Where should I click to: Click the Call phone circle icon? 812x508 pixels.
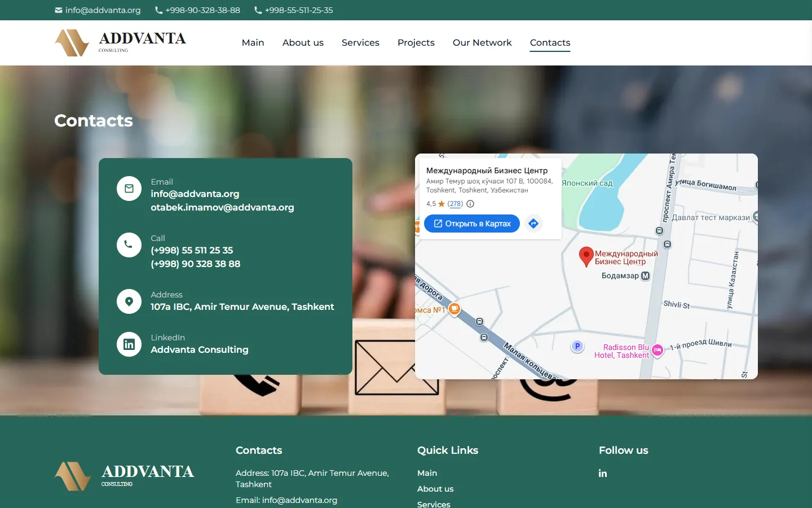[129, 245]
